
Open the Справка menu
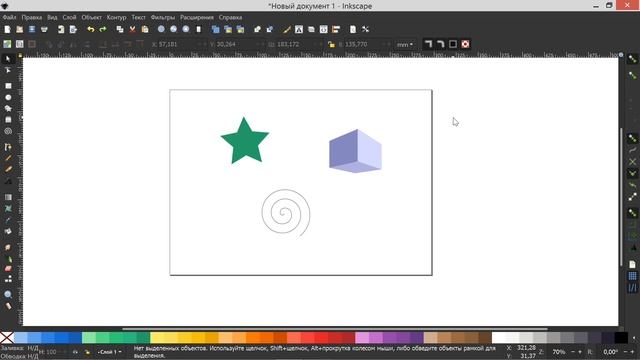pos(230,18)
